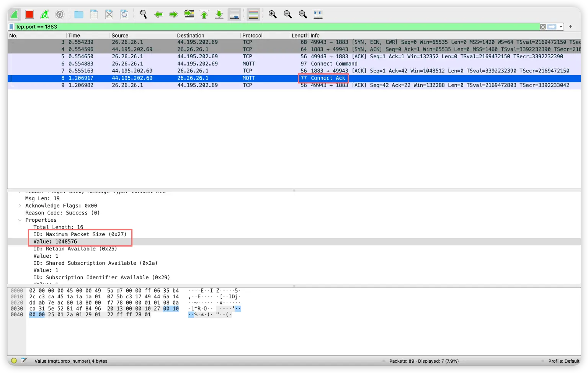Collapse the Properties tree in packet details

(x=20, y=220)
